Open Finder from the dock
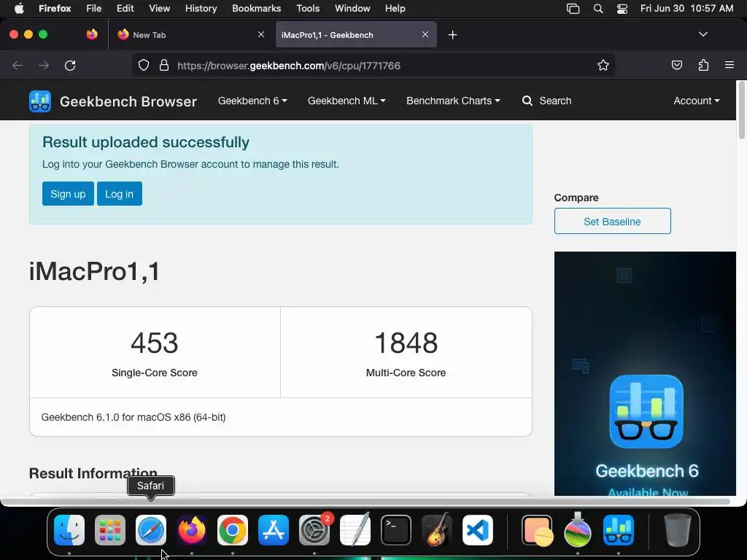 click(x=69, y=530)
